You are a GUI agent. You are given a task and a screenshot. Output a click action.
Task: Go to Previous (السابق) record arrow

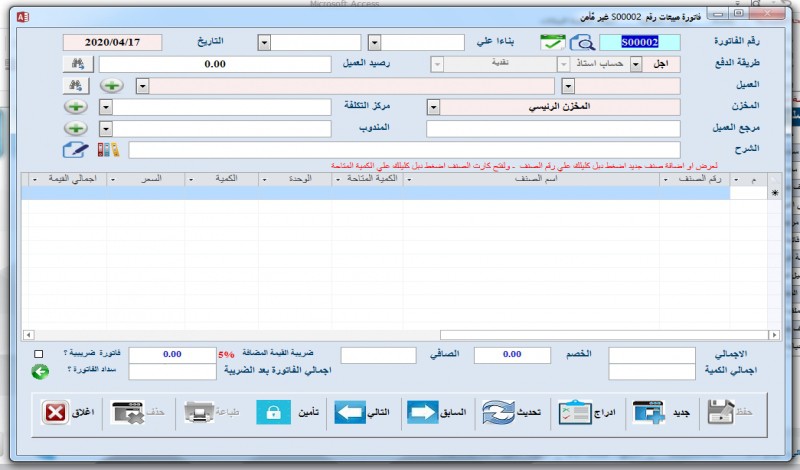pyautogui.click(x=422, y=412)
